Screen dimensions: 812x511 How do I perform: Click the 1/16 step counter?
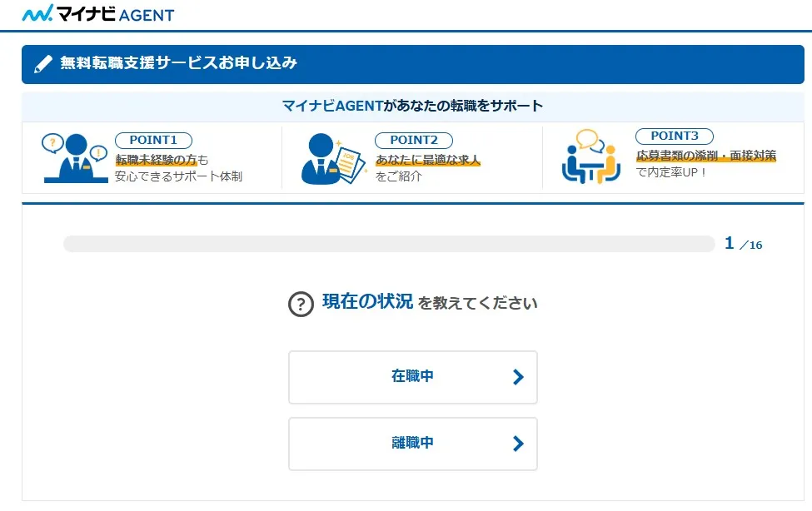tap(743, 243)
